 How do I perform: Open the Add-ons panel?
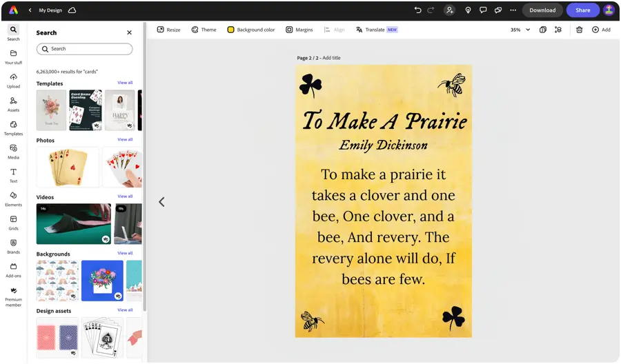click(13, 270)
